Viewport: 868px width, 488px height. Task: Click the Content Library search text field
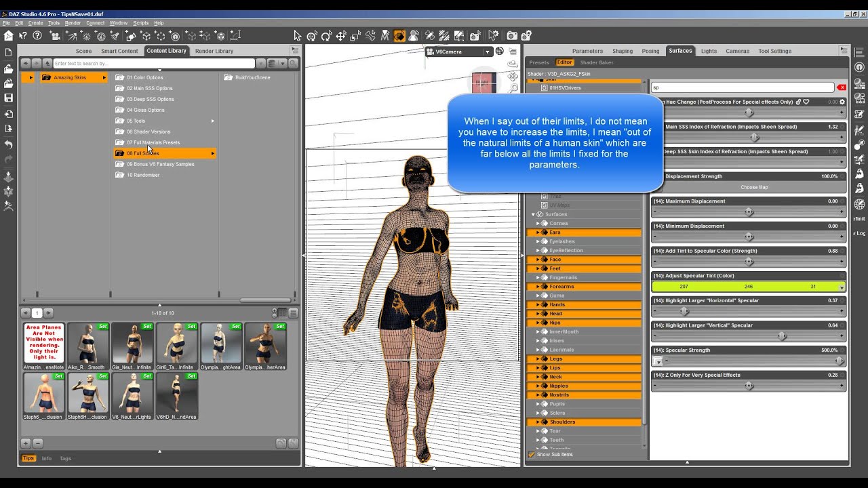tap(154, 64)
